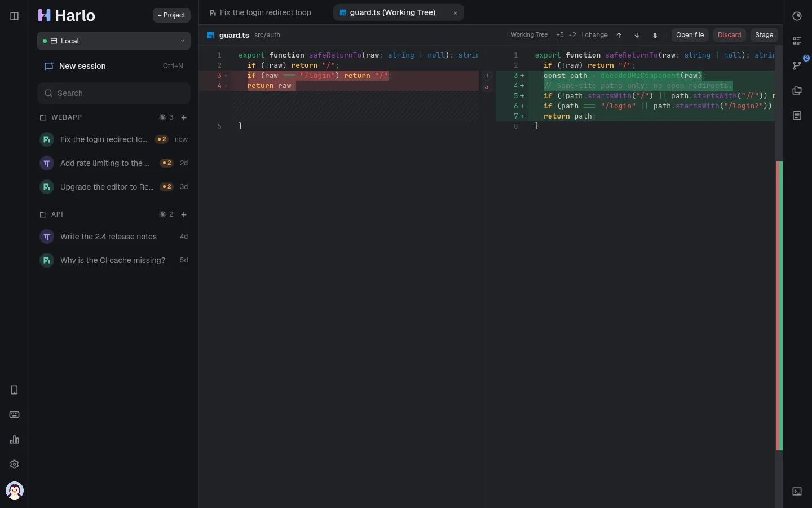Open the keyboard shortcuts icon

(x=15, y=415)
